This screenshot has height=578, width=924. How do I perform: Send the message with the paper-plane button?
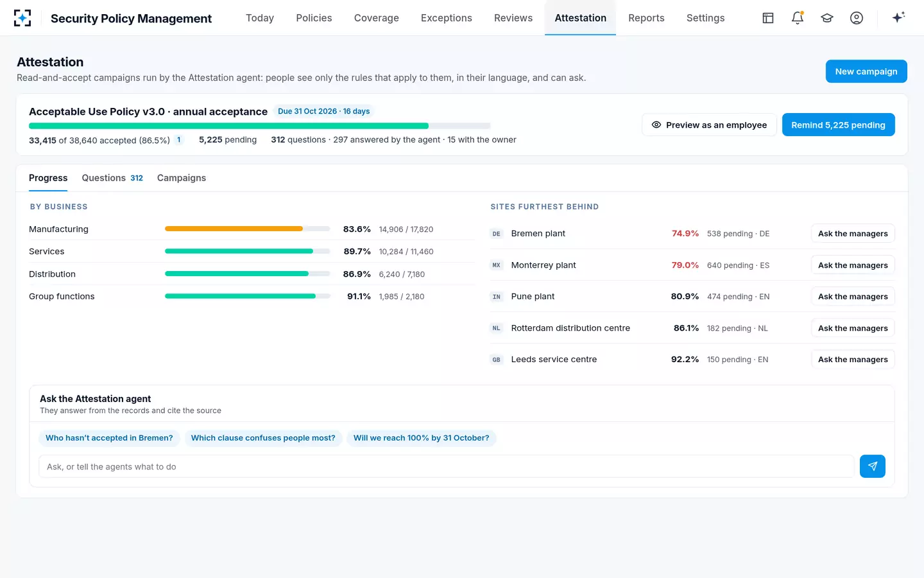pos(873,466)
